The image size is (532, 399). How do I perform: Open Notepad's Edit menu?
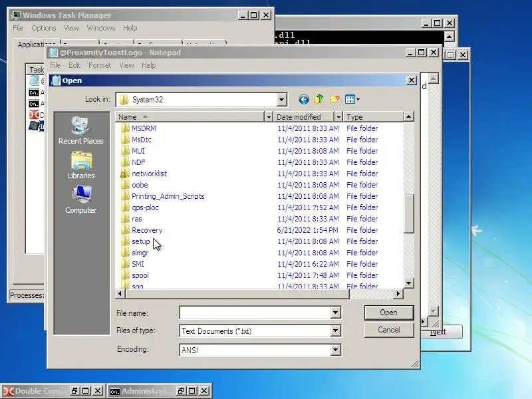coord(74,65)
